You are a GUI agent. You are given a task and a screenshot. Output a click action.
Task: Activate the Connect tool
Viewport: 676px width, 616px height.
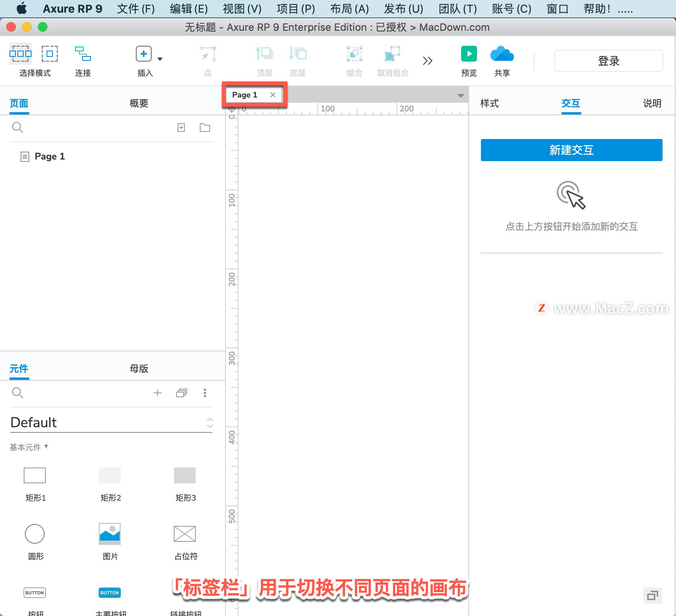[x=83, y=54]
